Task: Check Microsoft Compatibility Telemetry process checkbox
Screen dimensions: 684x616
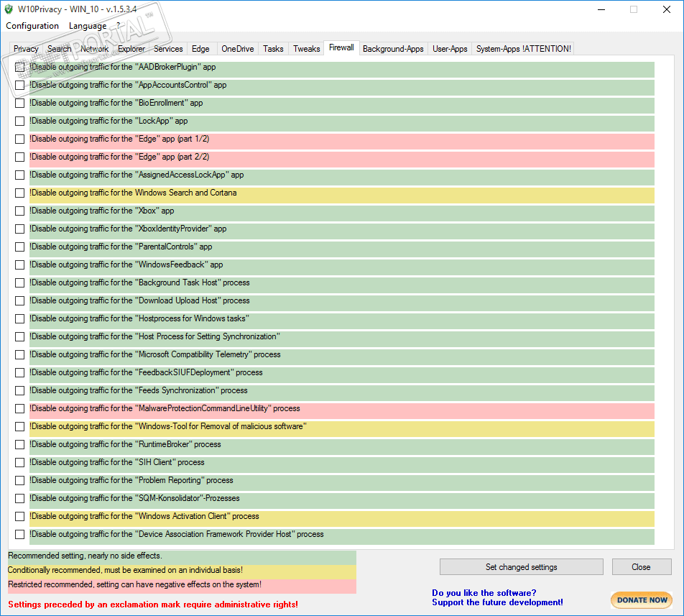Action: [x=19, y=354]
